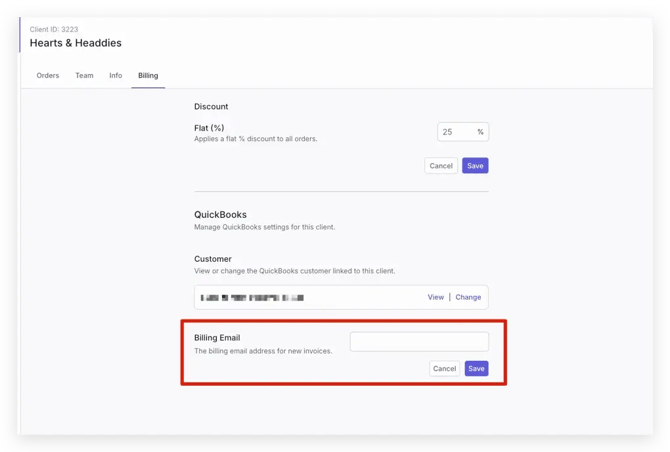Cancel the Billing Email edit

444,369
